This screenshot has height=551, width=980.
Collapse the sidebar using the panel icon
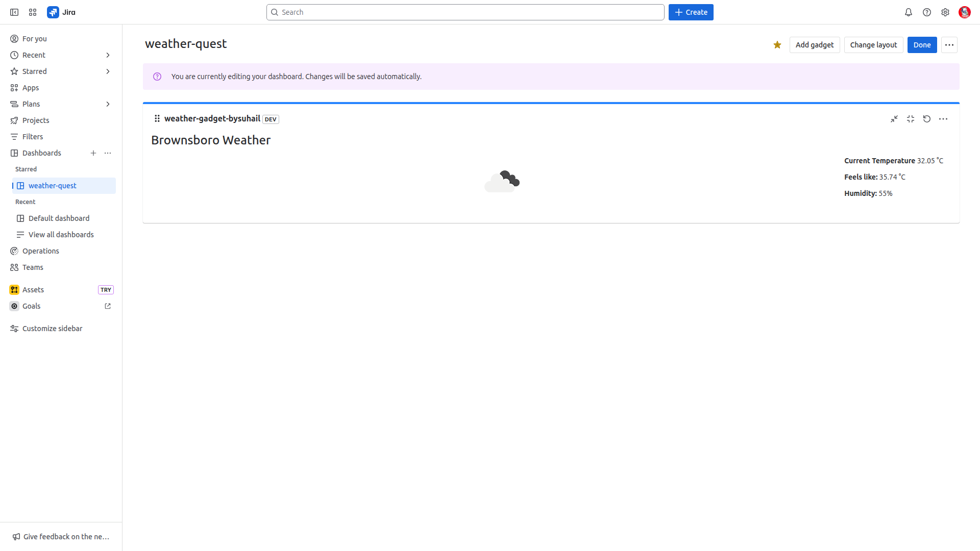click(x=14, y=12)
